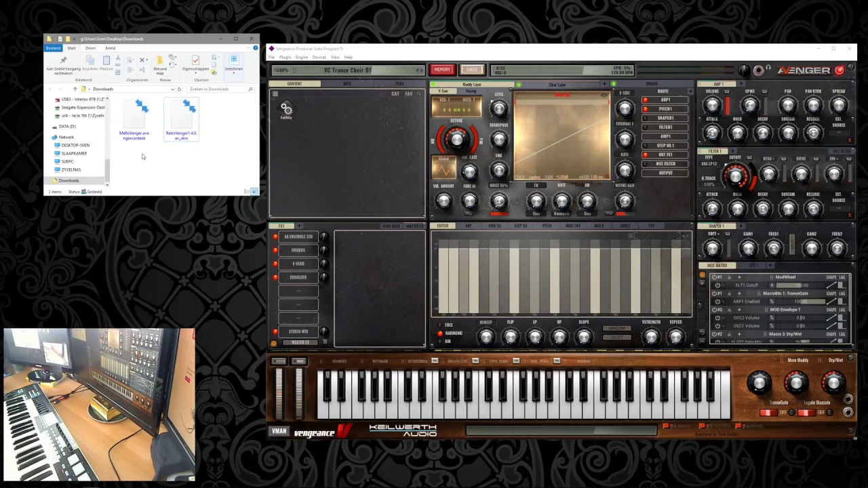Click the Nieuwe map folder icon in the Explorer ribbon
Viewport: 868px width, 488px height.
pyautogui.click(x=160, y=61)
